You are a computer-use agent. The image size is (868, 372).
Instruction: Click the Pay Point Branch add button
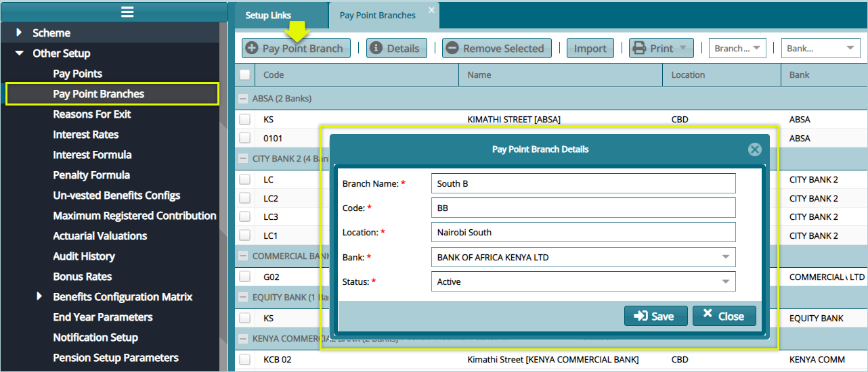coord(297,48)
